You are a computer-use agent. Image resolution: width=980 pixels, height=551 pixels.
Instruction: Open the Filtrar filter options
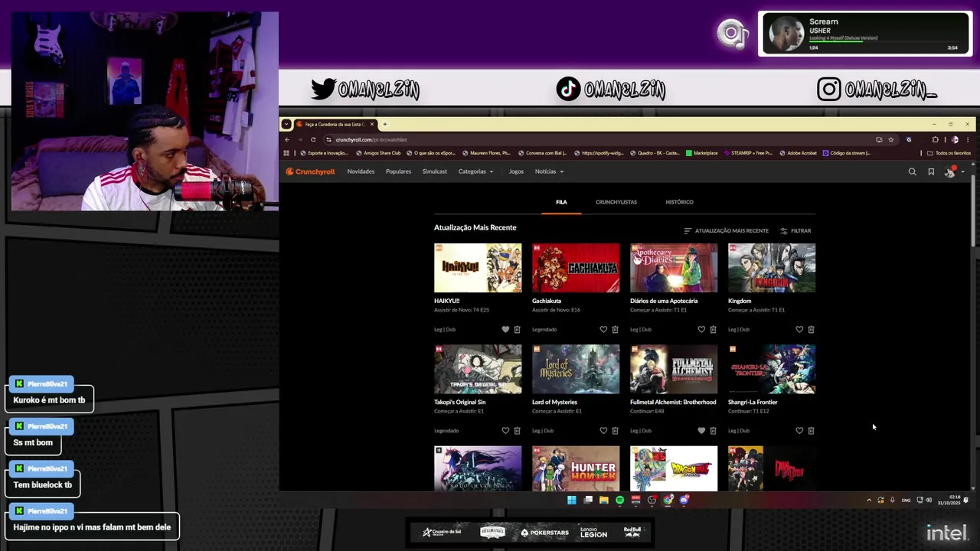[x=795, y=230]
